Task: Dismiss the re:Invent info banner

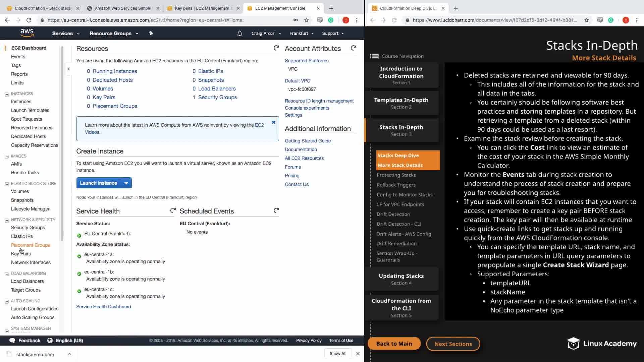Action: (x=273, y=122)
